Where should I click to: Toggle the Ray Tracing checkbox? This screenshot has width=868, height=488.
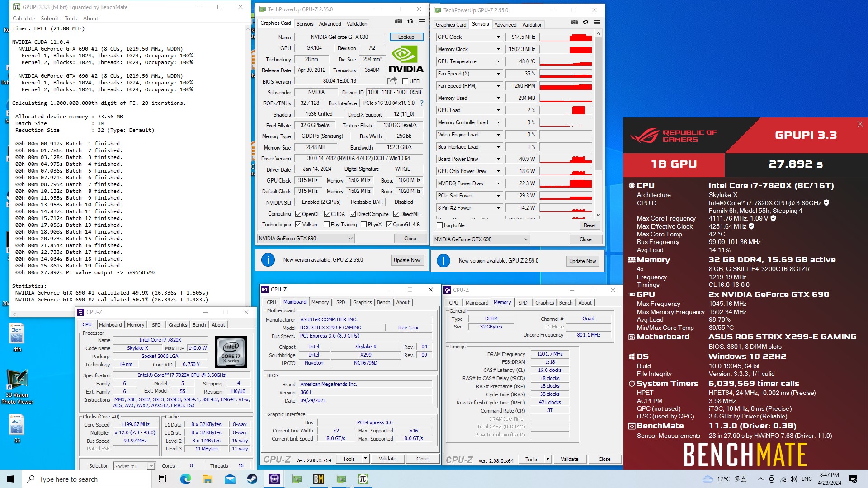click(327, 225)
